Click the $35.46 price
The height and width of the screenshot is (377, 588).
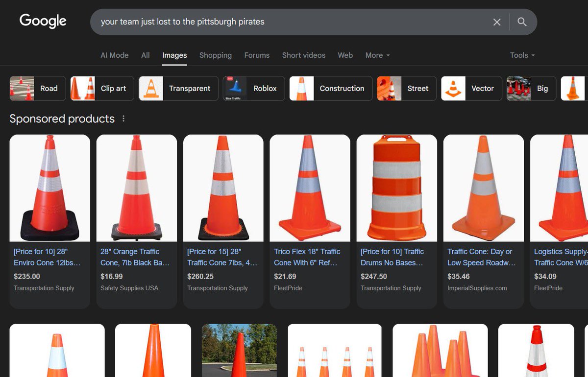[459, 277]
